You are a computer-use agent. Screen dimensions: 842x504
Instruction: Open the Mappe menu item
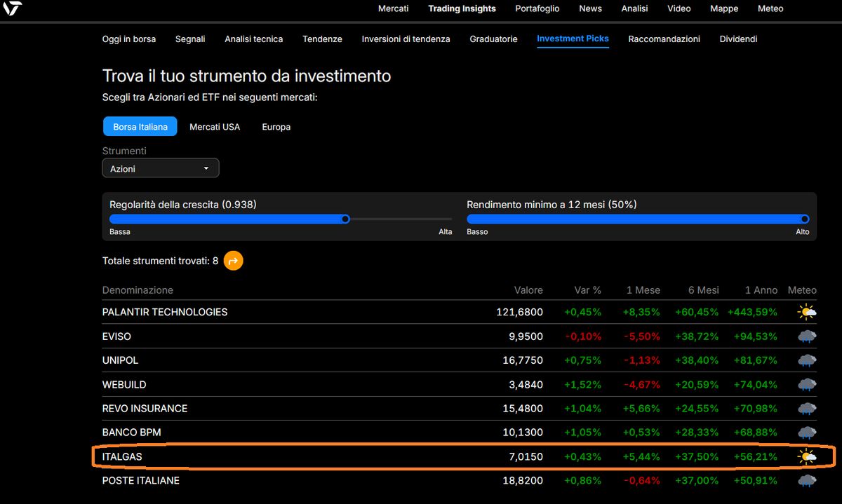click(724, 8)
